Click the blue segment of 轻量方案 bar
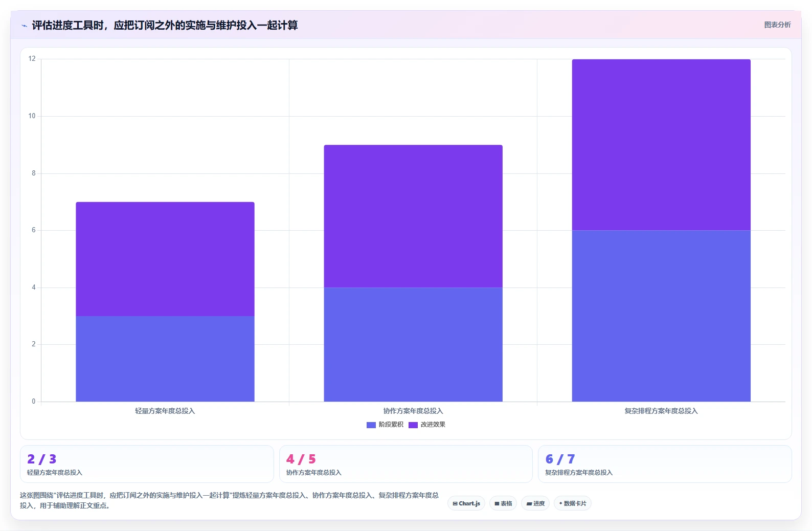Screen dimensions: 812x531 click(x=165, y=359)
